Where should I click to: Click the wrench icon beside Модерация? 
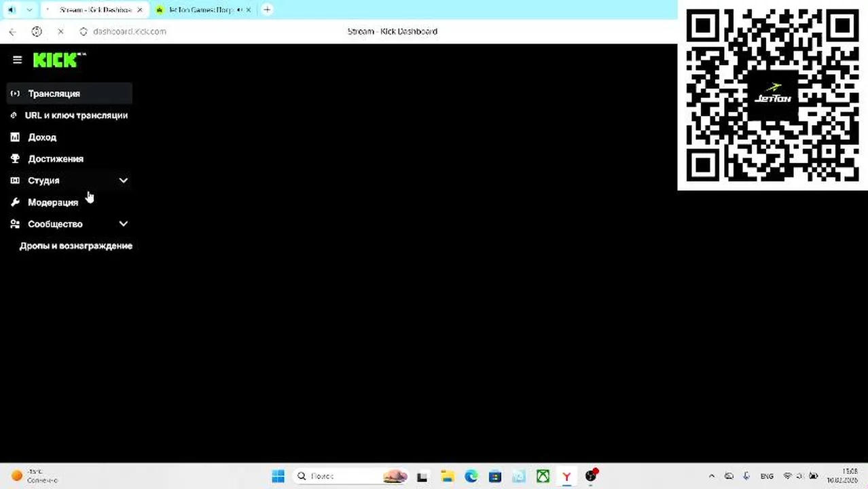15,202
